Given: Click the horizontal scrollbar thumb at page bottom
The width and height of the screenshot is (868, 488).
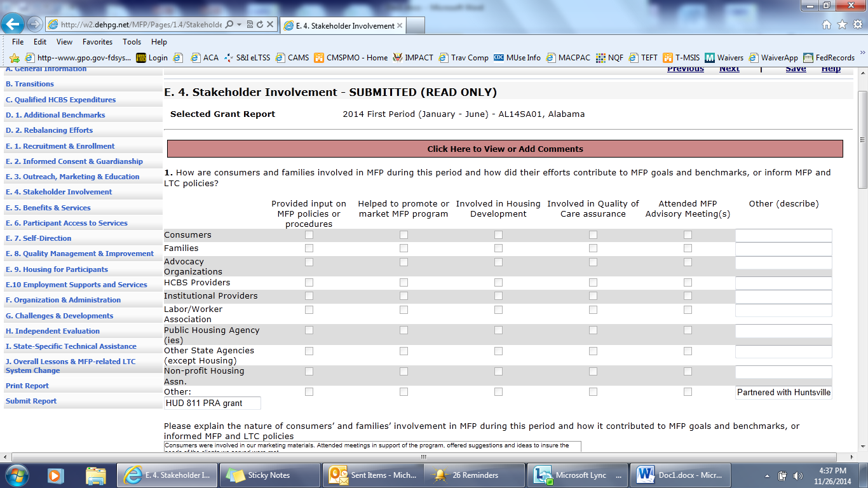Looking at the screenshot, I should click(424, 457).
